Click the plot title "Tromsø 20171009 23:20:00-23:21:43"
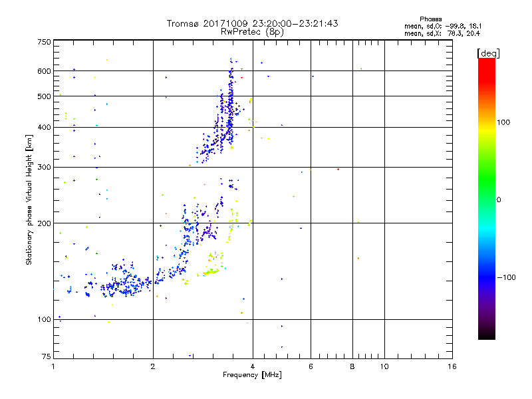This screenshot has height=399, width=532. pos(252,23)
